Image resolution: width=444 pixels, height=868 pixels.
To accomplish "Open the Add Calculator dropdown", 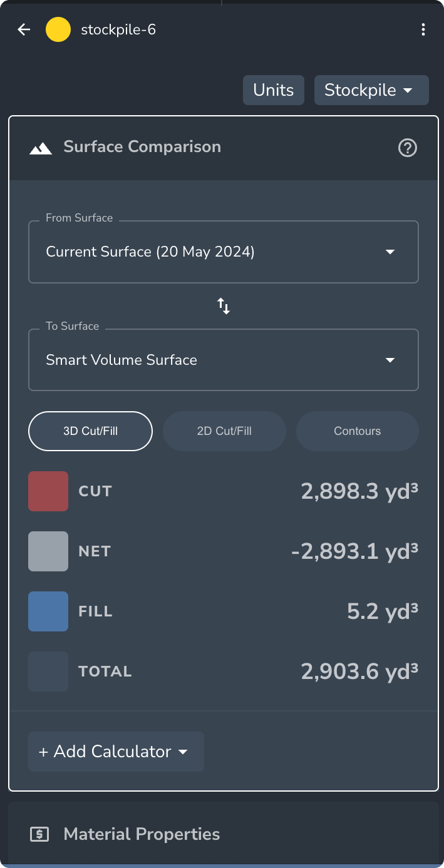I will 116,752.
